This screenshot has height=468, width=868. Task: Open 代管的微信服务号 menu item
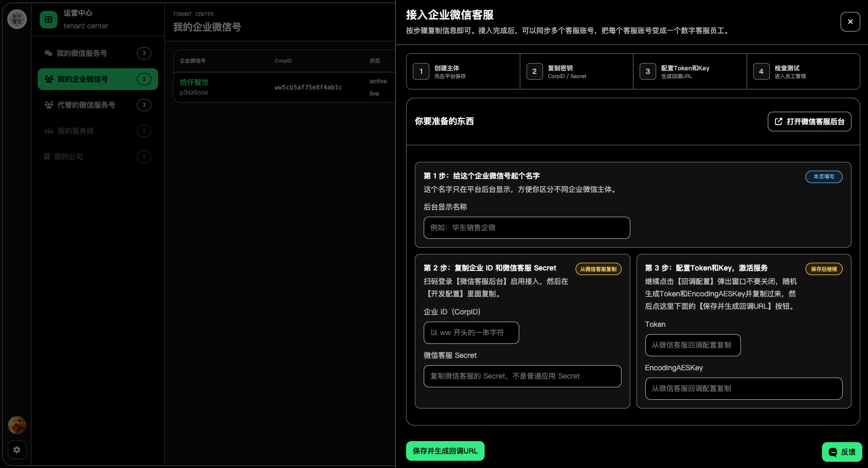[x=98, y=105]
